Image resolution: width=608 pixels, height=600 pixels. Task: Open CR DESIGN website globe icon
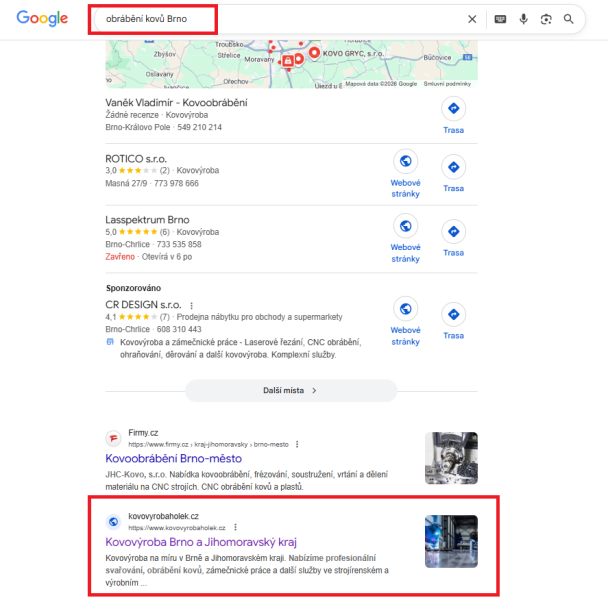point(405,309)
